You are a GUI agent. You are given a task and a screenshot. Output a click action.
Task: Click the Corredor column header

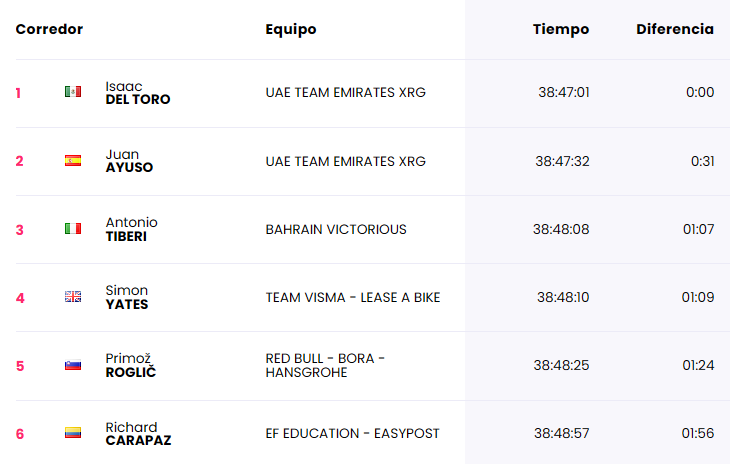tap(49, 29)
